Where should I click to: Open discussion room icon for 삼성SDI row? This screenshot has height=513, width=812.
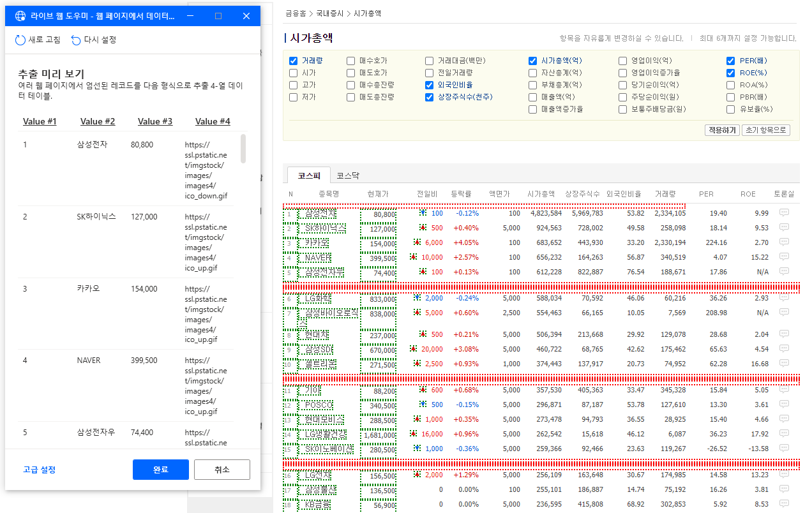785,349
